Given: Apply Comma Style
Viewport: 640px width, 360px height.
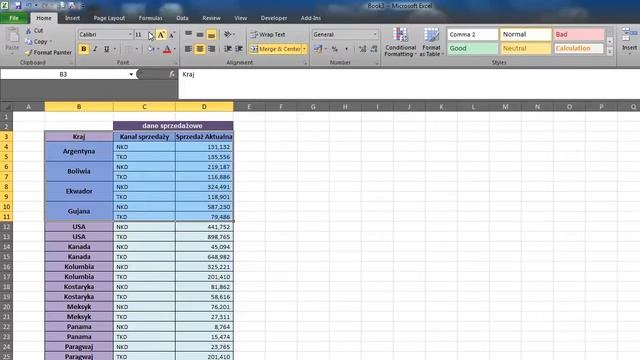Looking at the screenshot, I should pos(346,49).
